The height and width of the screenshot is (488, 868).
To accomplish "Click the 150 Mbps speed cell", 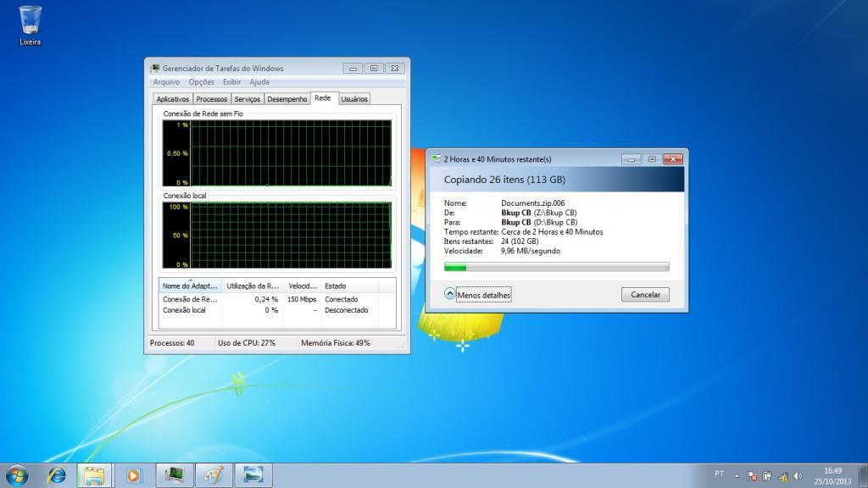I will [302, 299].
